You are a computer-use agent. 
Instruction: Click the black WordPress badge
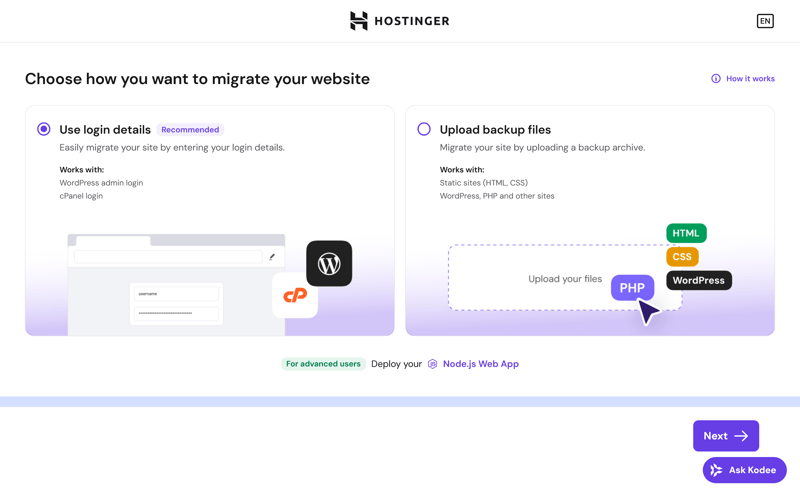pyautogui.click(x=699, y=280)
